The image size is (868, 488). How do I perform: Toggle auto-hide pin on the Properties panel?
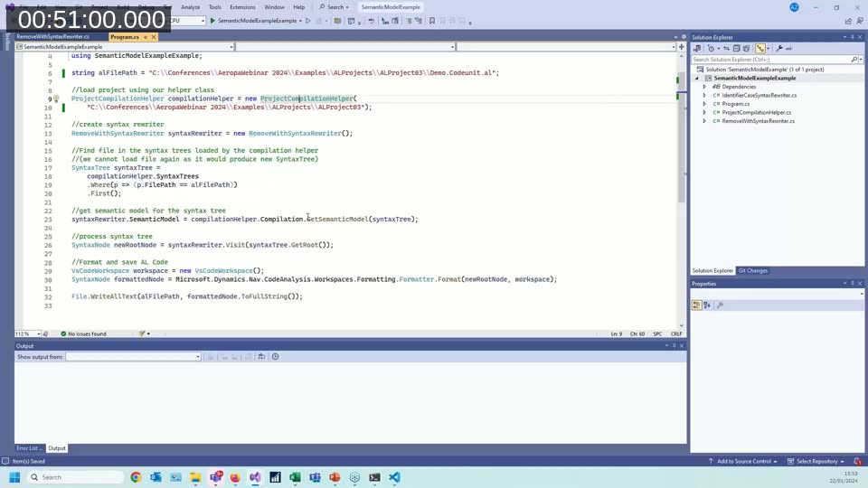[853, 283]
